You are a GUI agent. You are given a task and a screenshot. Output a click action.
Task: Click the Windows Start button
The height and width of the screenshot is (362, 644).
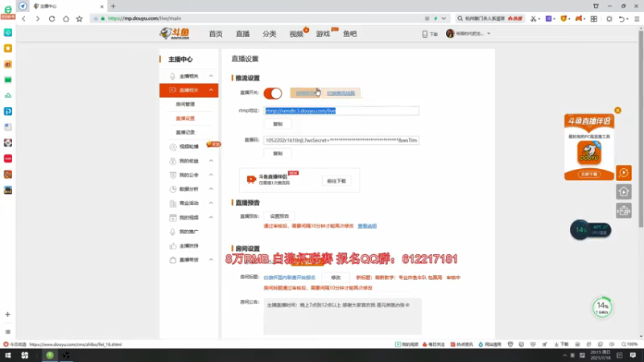tap(8, 356)
